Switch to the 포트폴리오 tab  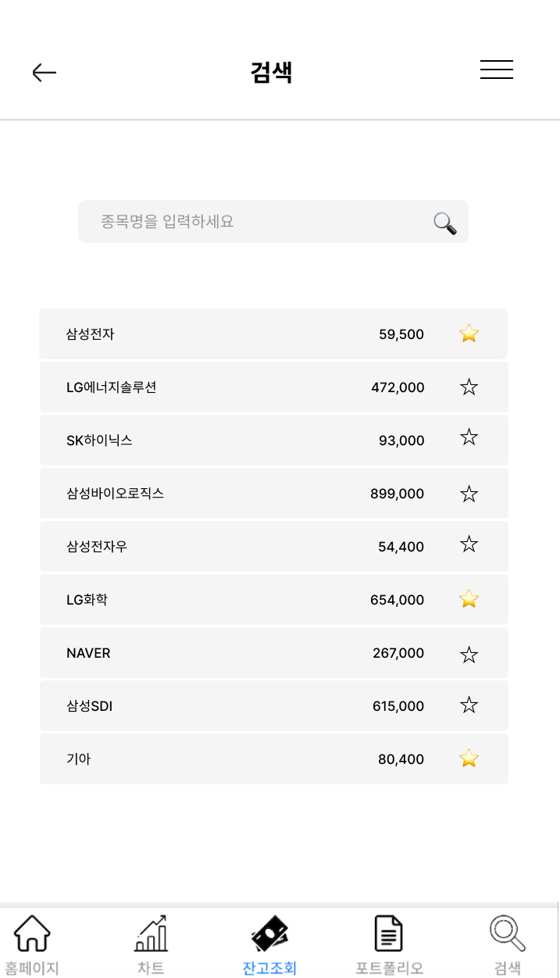[x=388, y=943]
